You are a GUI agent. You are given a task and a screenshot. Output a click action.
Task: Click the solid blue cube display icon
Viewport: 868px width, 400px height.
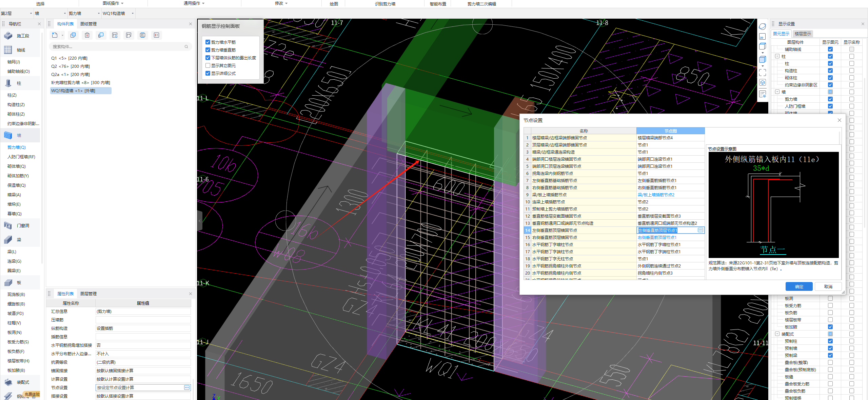click(763, 59)
